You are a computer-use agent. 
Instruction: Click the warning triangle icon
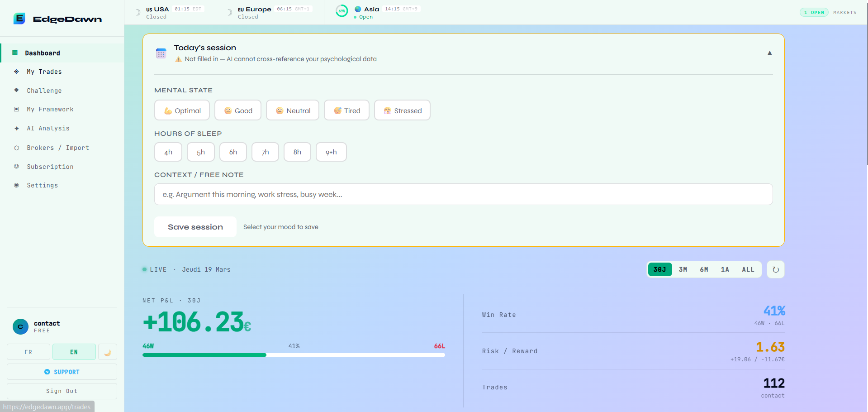pos(179,59)
